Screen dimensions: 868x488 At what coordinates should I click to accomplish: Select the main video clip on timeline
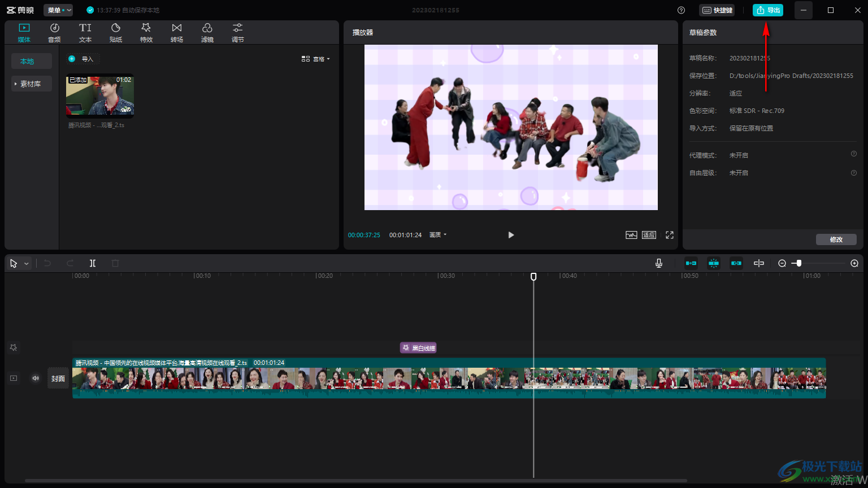tap(449, 378)
